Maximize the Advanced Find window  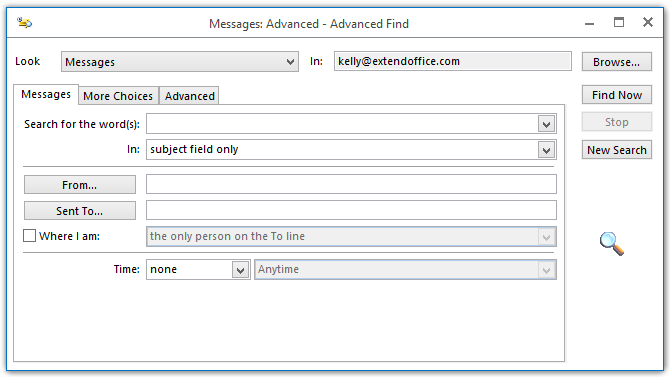619,22
